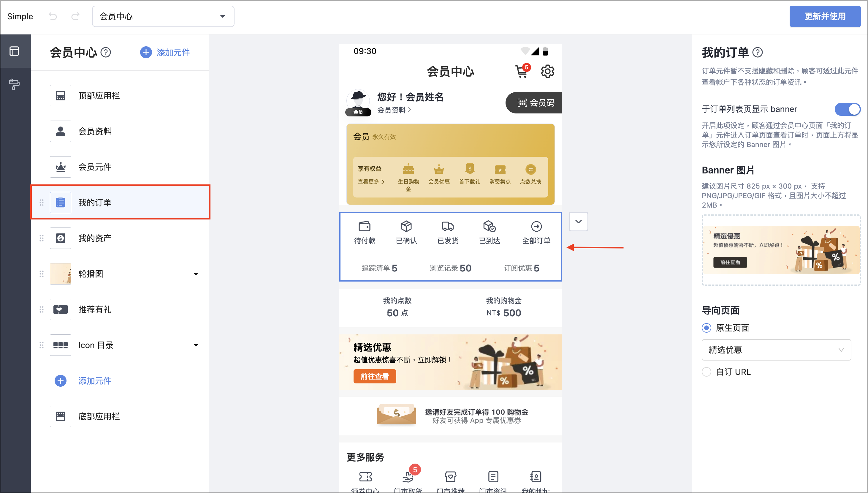Screen dimensions: 868x493
Task: Click the help icon beside 我的订单 title
Action: click(x=757, y=53)
